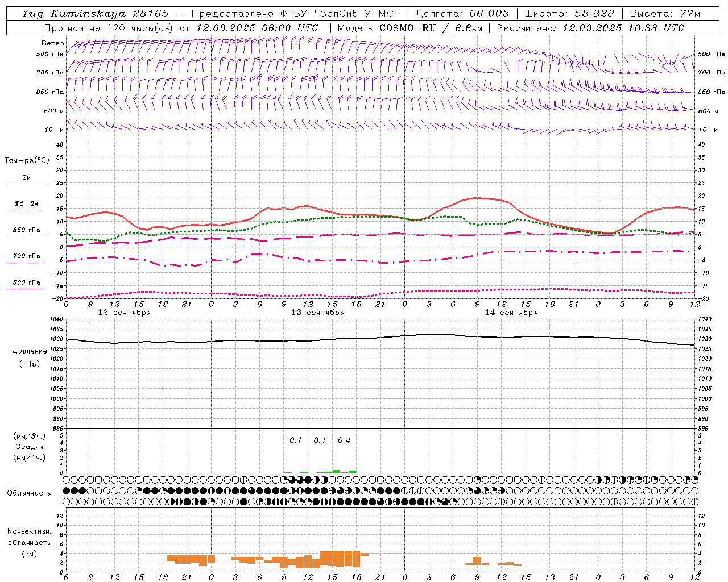Click the 0.4 precipitation amount value
Image resolution: width=728 pixels, height=582 pixels.
click(344, 440)
